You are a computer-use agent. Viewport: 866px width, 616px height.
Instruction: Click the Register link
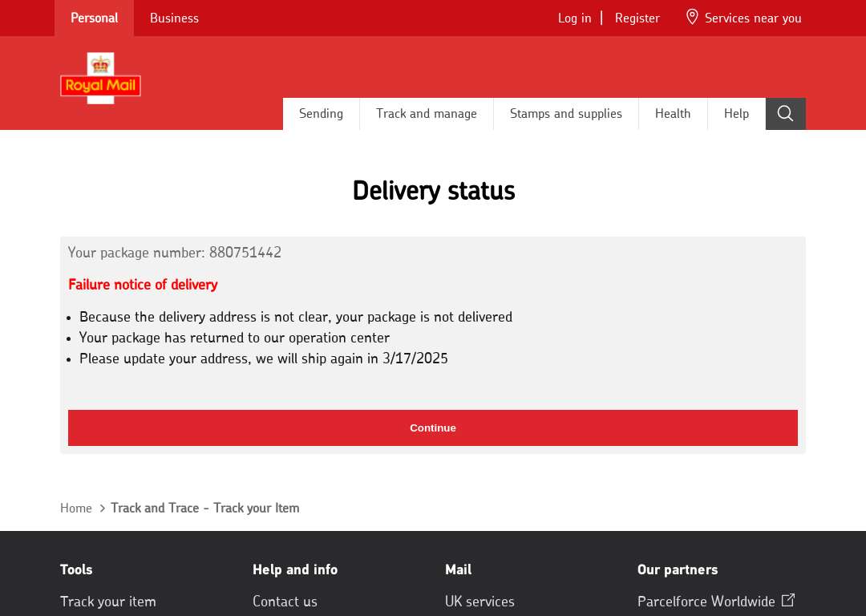click(637, 18)
